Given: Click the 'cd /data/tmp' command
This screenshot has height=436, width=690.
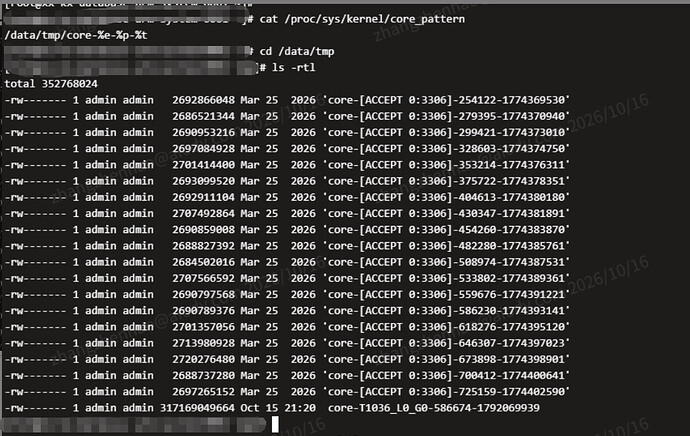Looking at the screenshot, I should (x=297, y=51).
